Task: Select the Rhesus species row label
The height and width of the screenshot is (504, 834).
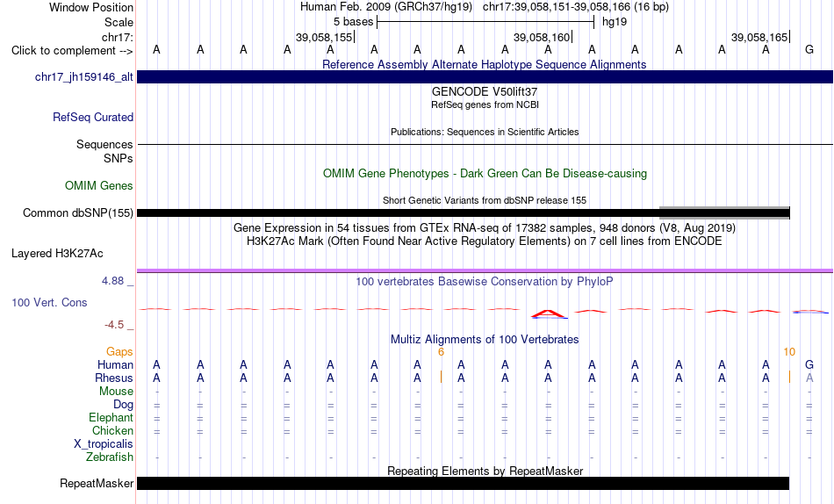Action: point(114,378)
